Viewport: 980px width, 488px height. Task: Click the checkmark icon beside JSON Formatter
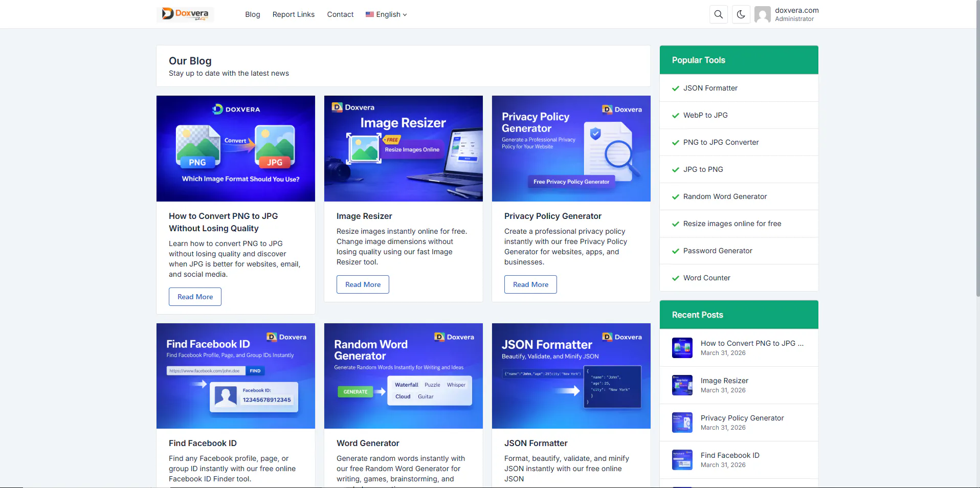[676, 88]
